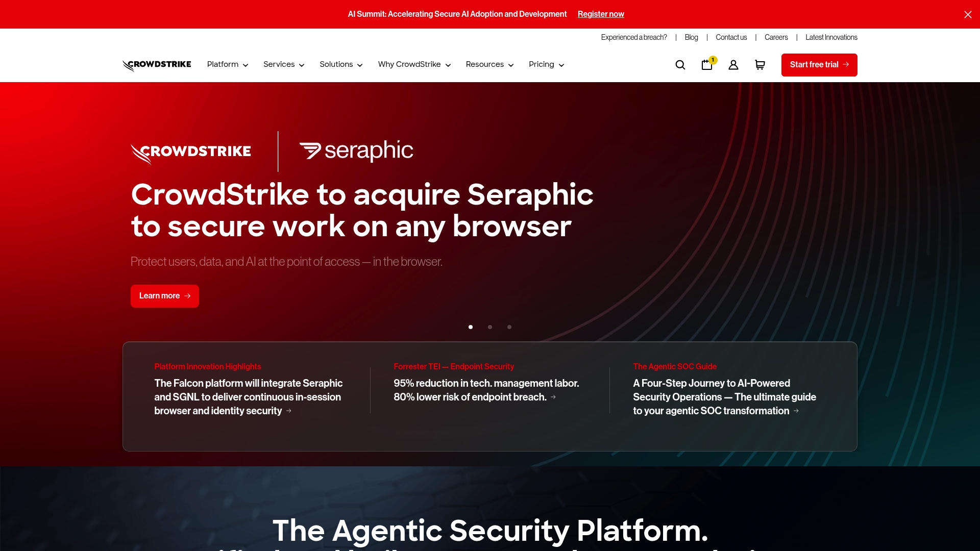Viewport: 980px width, 551px height.
Task: Click the notifications icon with badge 1
Action: [x=707, y=65]
